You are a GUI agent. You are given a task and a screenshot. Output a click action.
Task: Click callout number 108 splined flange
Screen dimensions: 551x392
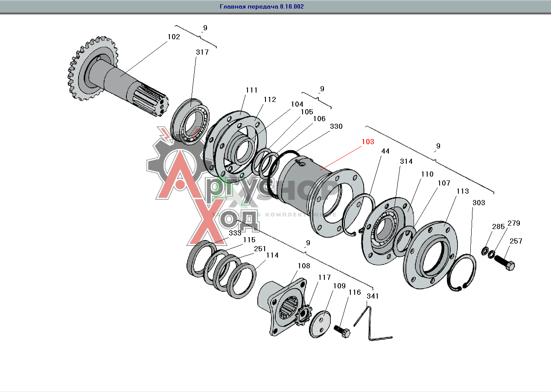[x=304, y=266]
